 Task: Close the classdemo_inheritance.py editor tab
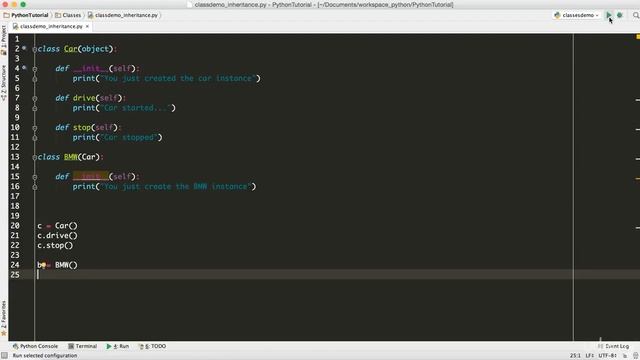click(x=87, y=26)
